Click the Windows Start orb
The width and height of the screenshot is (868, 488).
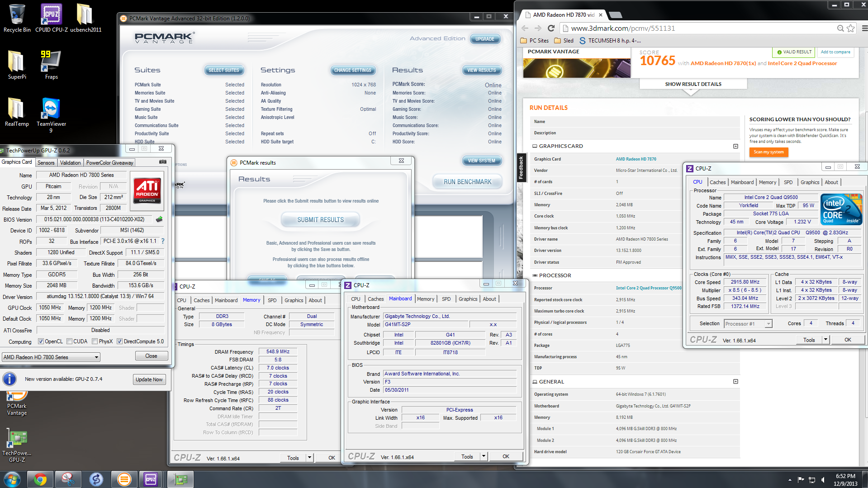pyautogui.click(x=12, y=479)
